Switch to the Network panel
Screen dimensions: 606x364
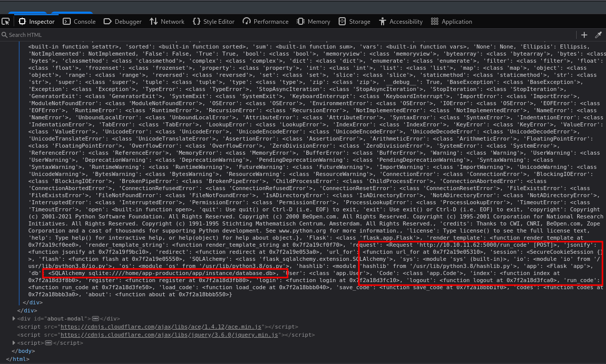(167, 22)
